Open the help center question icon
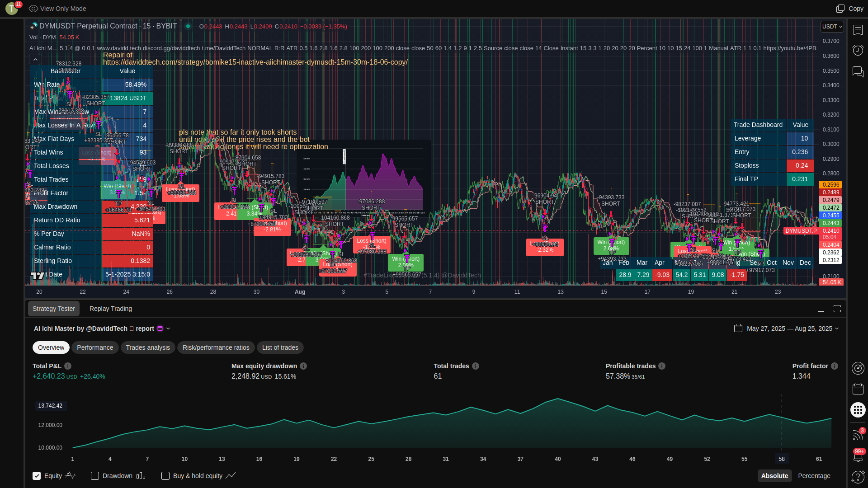868x488 pixels. (858, 476)
